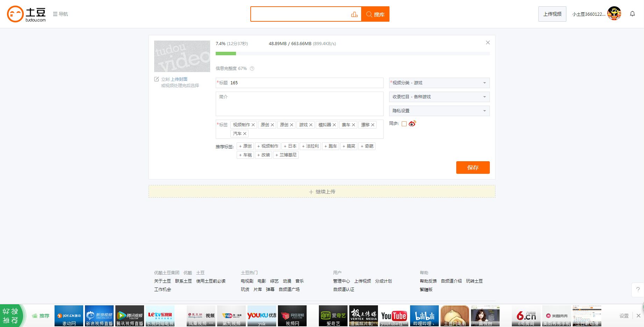Open 繁體版 footer link
644x327 pixels.
pos(426,290)
